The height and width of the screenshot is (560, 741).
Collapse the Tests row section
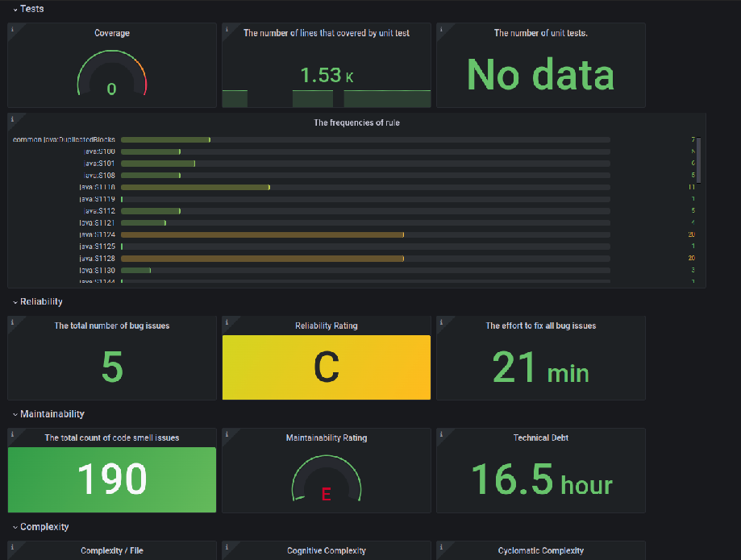28,9
